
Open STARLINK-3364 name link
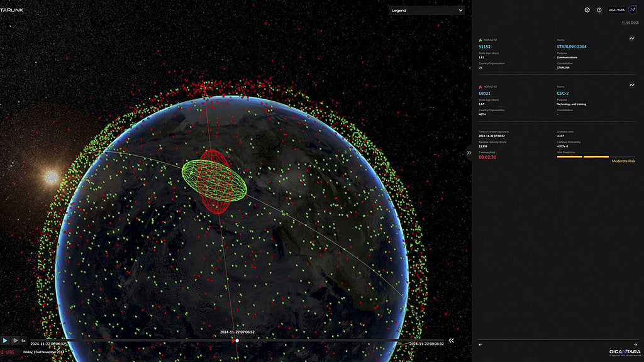click(x=571, y=47)
